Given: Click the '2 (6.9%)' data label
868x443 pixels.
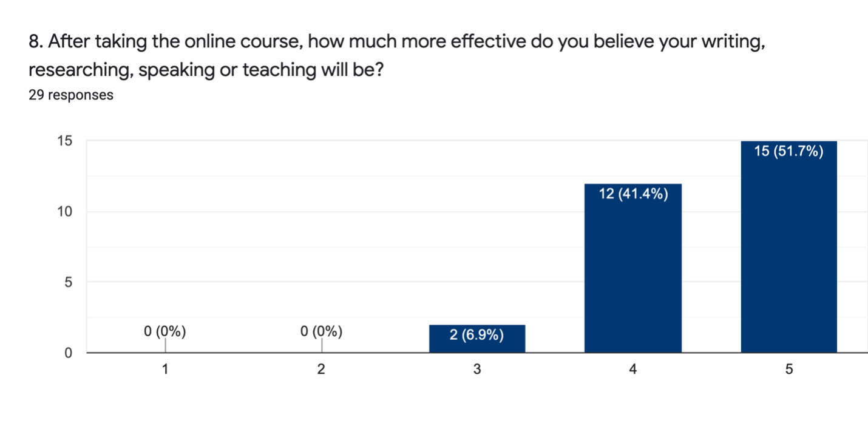Looking at the screenshot, I should point(477,336).
